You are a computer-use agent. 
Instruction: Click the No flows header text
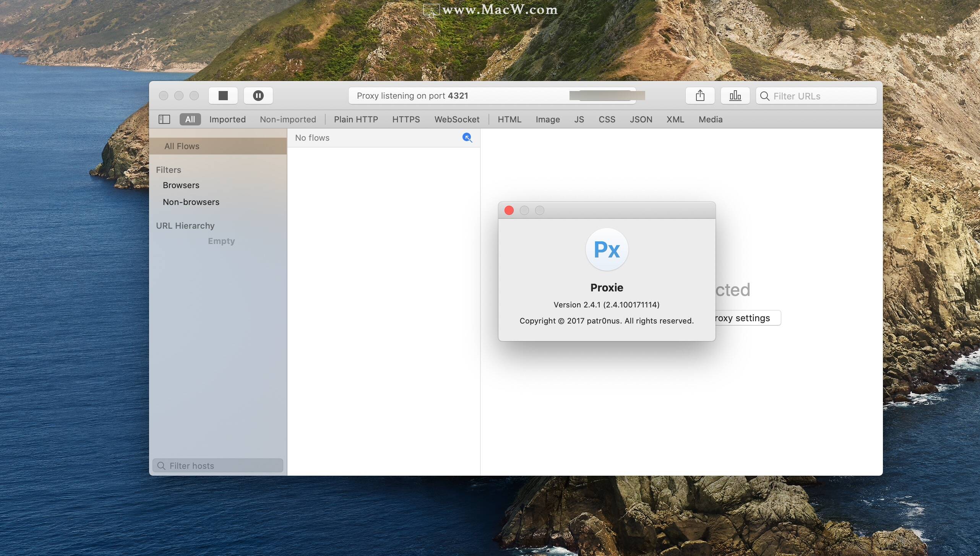312,138
